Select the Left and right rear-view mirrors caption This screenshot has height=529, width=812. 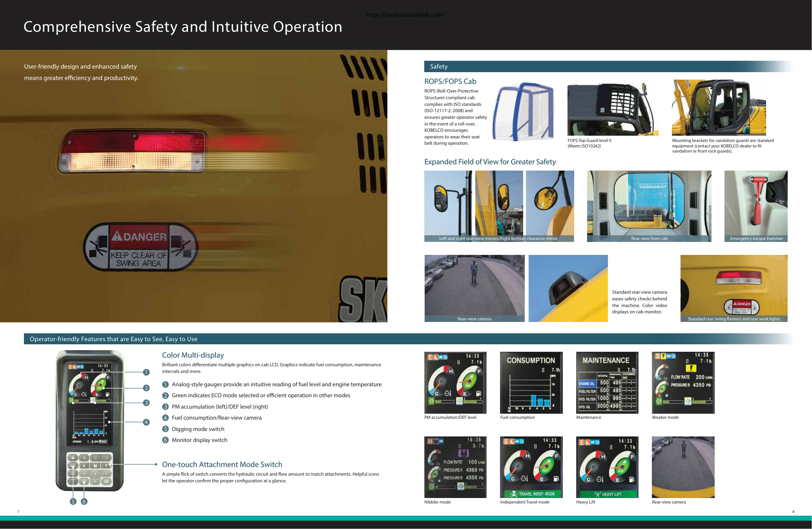pos(498,238)
